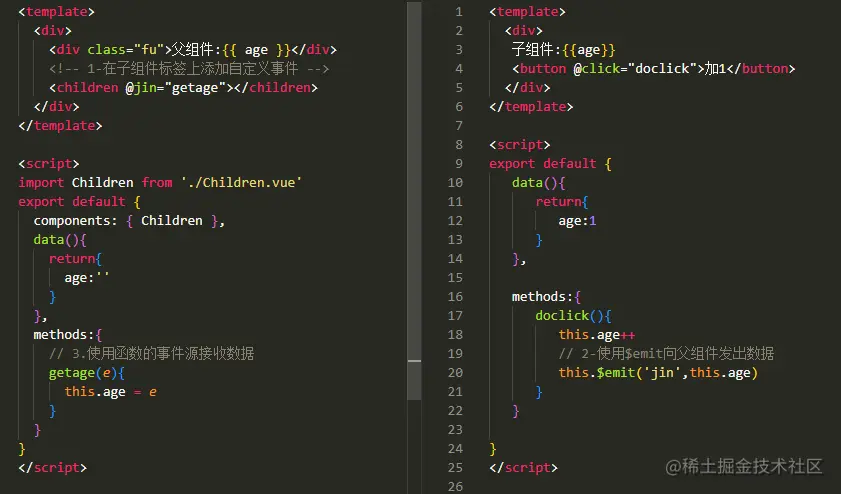Click line number 20 in the gutter
Viewport: 841px width, 494px height.
pos(455,373)
